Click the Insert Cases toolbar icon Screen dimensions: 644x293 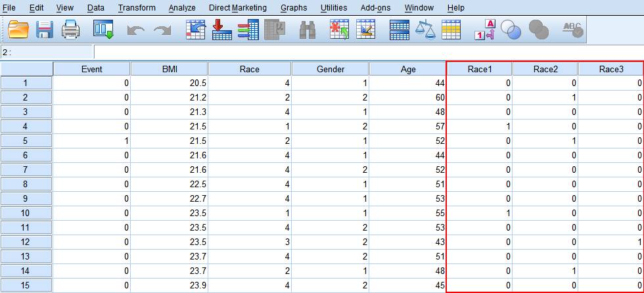click(339, 30)
